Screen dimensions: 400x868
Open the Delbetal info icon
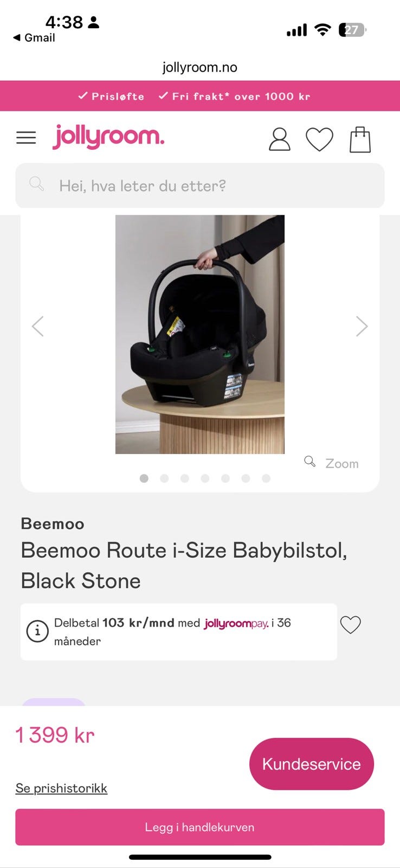(x=37, y=631)
